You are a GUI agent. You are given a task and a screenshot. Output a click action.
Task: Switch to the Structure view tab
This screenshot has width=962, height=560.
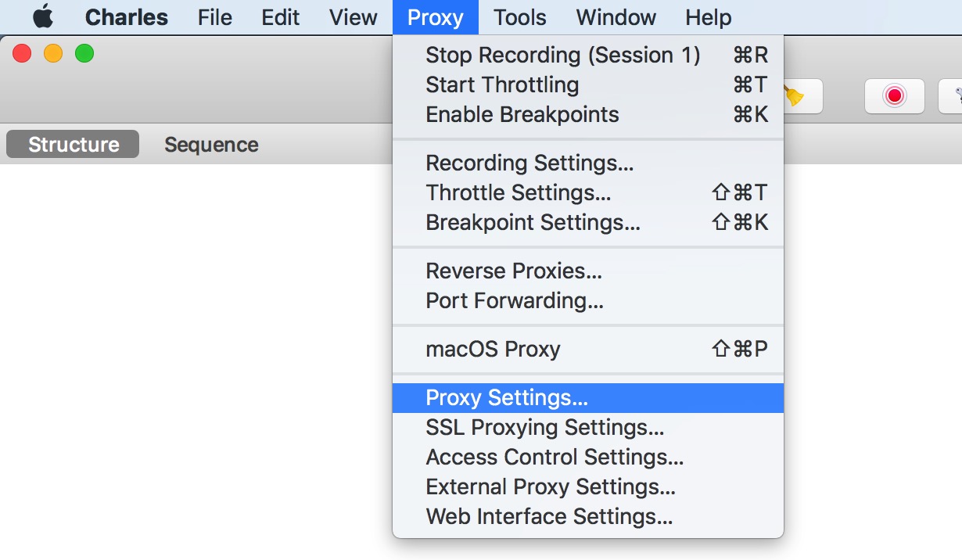[x=73, y=145]
